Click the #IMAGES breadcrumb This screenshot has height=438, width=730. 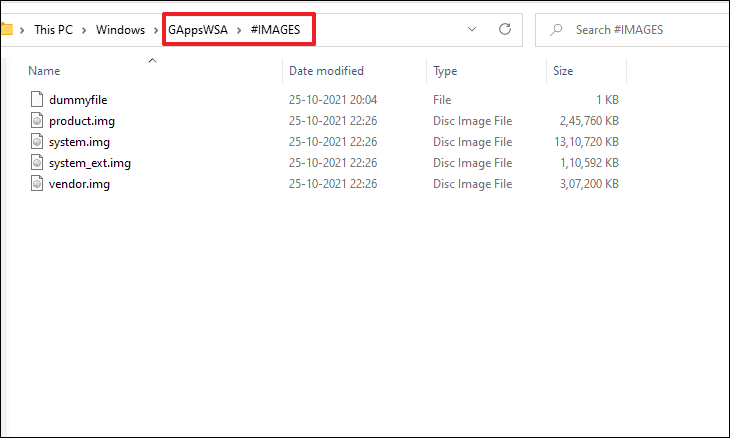tap(275, 30)
